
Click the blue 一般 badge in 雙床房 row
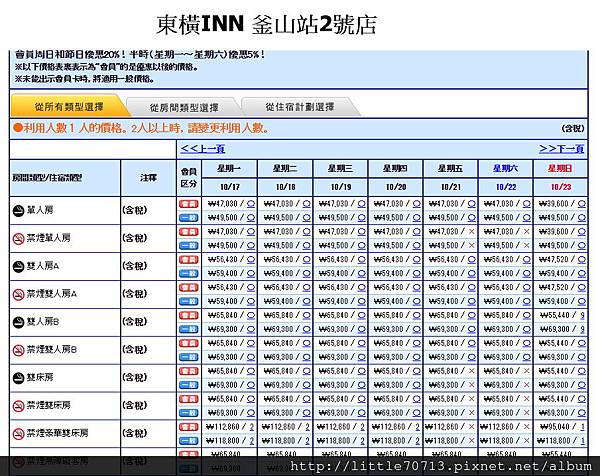click(189, 385)
